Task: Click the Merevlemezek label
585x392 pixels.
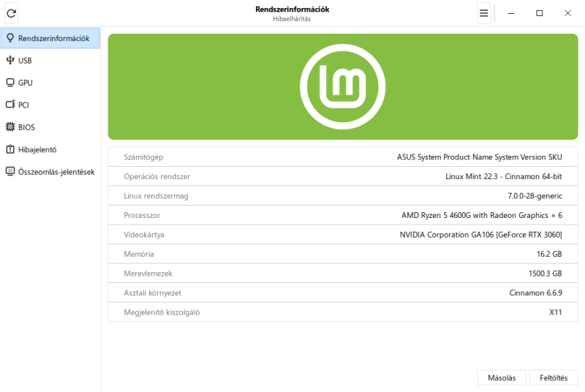Action: pos(148,274)
